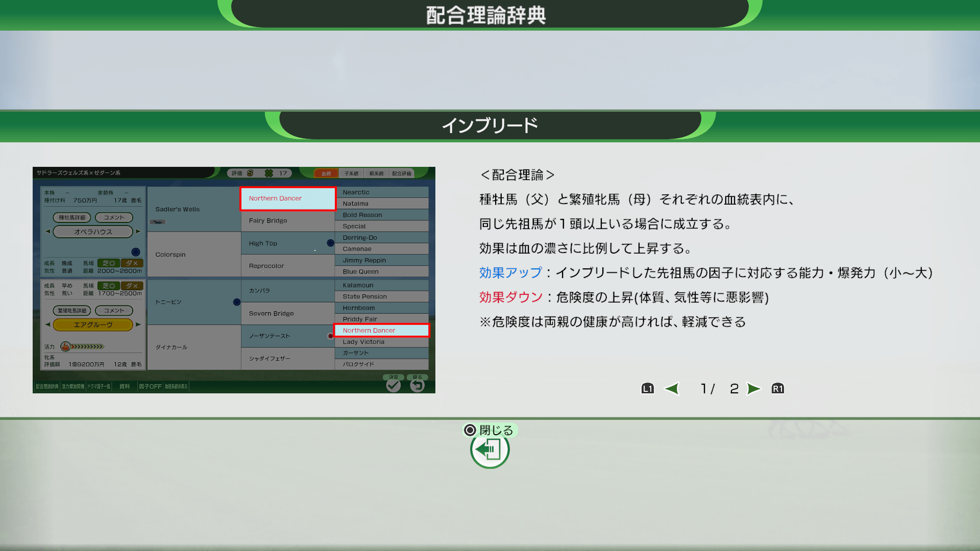Switch to next stallion after オペラハウス
This screenshot has width=980, height=551.
(138, 232)
